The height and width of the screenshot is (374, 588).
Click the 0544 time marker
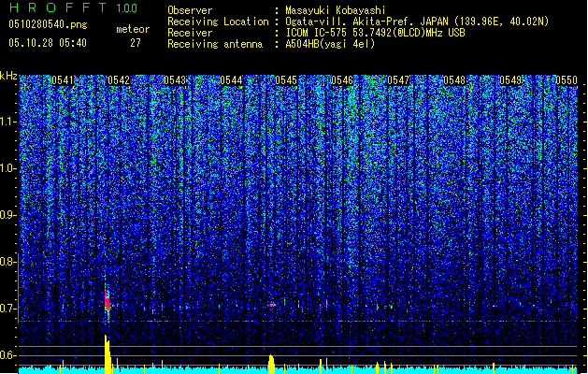231,80
